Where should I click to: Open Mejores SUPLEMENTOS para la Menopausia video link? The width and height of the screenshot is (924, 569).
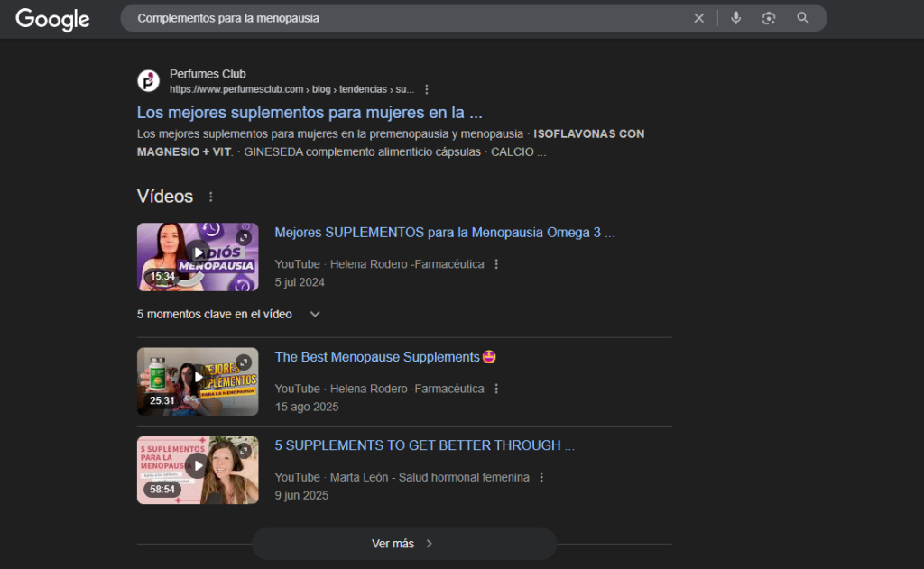pyautogui.click(x=444, y=233)
